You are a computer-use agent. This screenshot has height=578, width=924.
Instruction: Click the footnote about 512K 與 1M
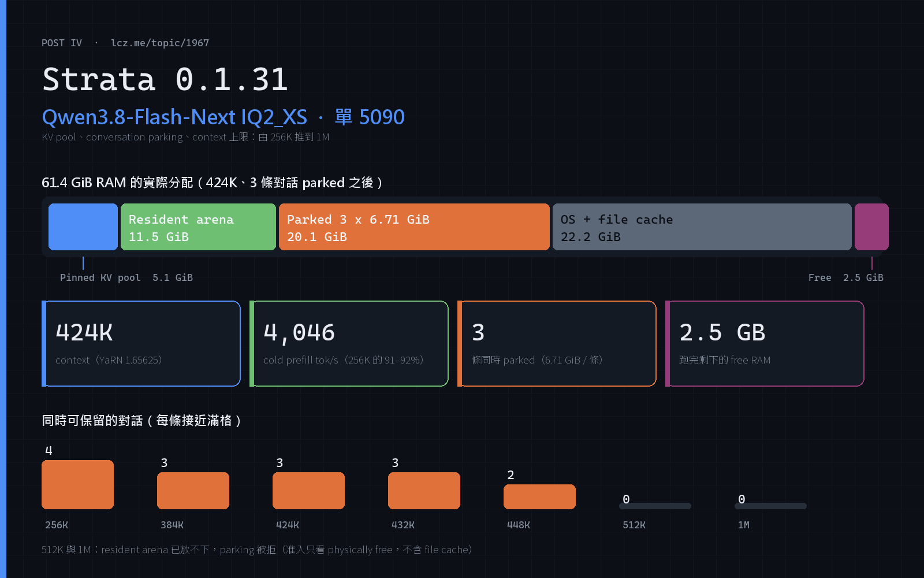tap(257, 550)
